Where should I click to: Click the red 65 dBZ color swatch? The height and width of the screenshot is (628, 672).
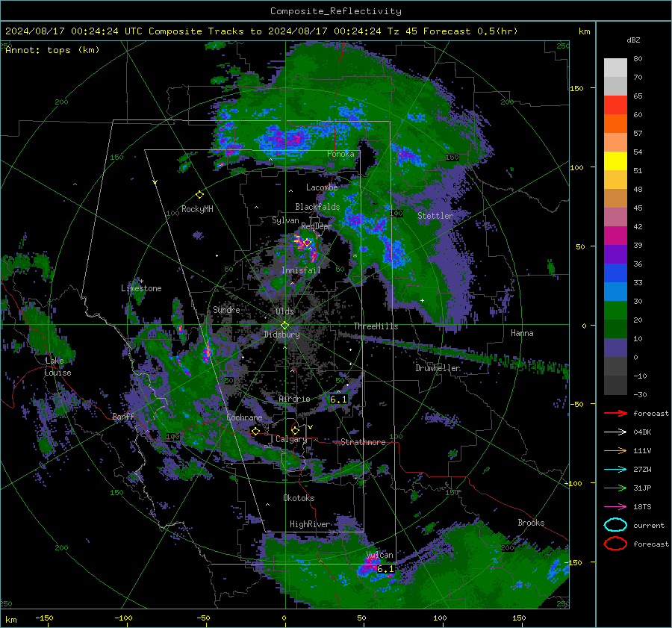615,105
